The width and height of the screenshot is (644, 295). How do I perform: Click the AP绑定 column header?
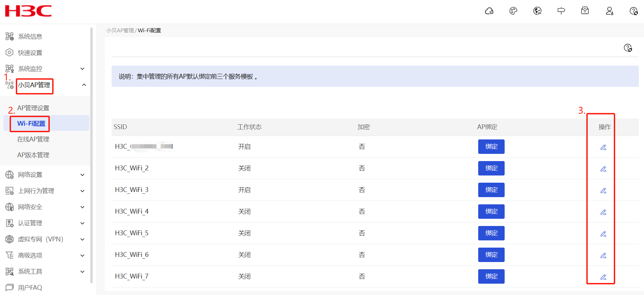coord(487,127)
